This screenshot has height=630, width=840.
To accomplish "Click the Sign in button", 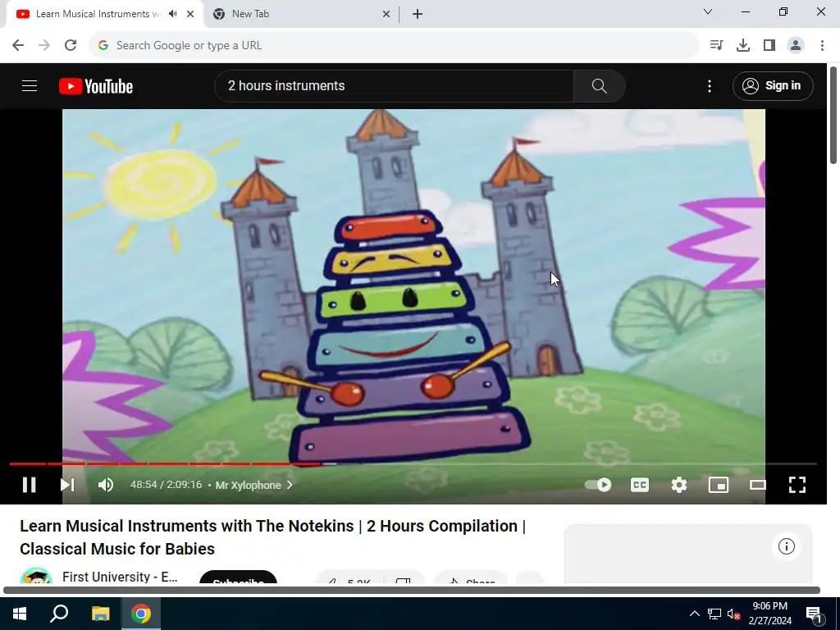I will click(773, 85).
